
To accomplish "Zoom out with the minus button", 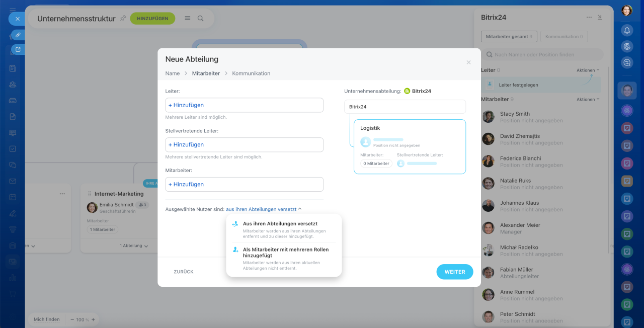I will [x=72, y=319].
